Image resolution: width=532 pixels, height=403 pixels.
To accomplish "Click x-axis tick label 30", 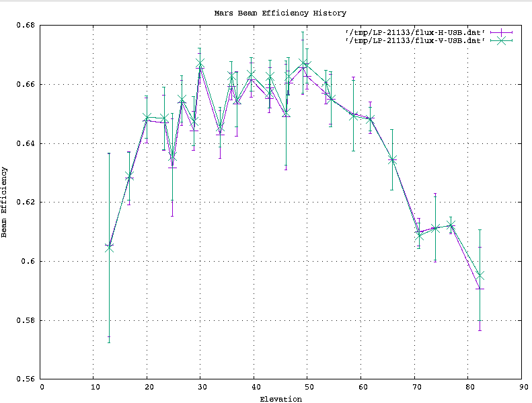I will pyautogui.click(x=202, y=388).
